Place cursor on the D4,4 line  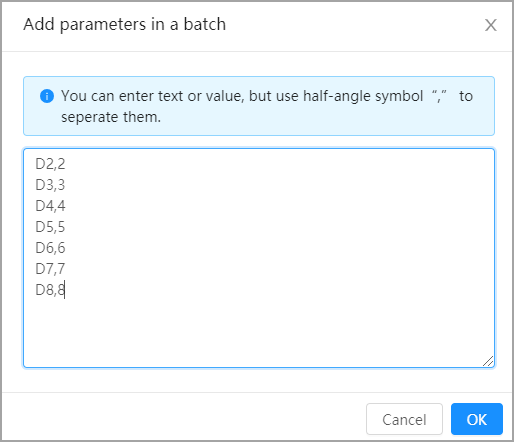[50, 206]
